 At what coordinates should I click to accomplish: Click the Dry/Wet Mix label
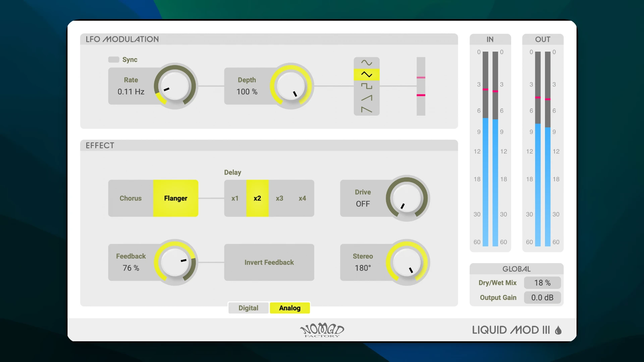click(x=497, y=283)
